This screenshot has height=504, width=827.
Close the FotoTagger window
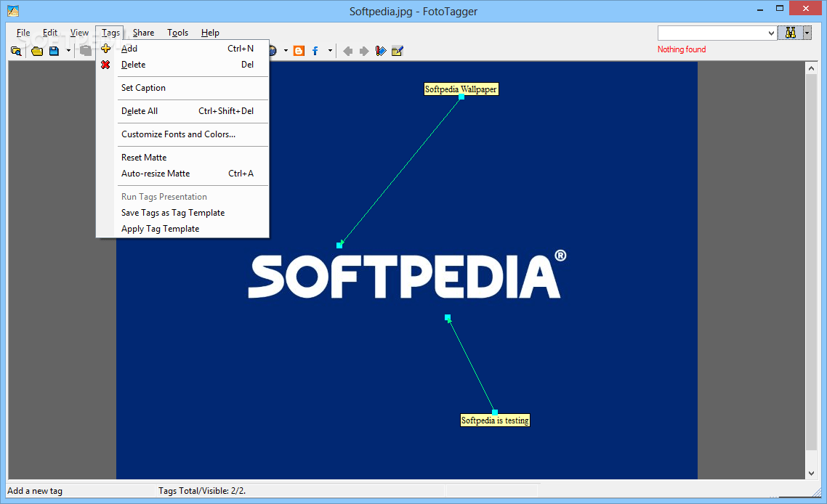[806, 9]
